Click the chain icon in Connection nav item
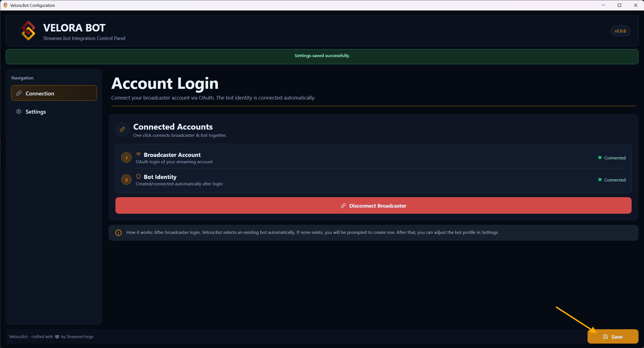This screenshot has height=348, width=644. 19,93
